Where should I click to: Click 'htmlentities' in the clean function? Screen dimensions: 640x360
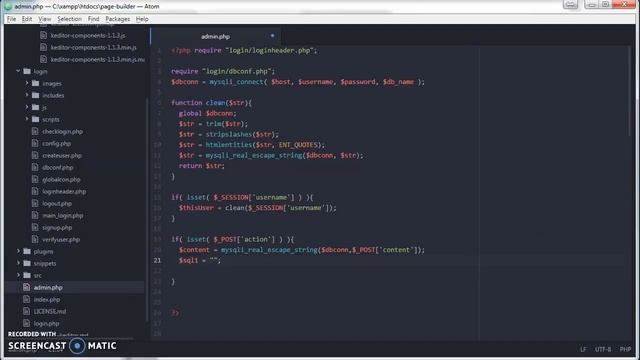229,145
